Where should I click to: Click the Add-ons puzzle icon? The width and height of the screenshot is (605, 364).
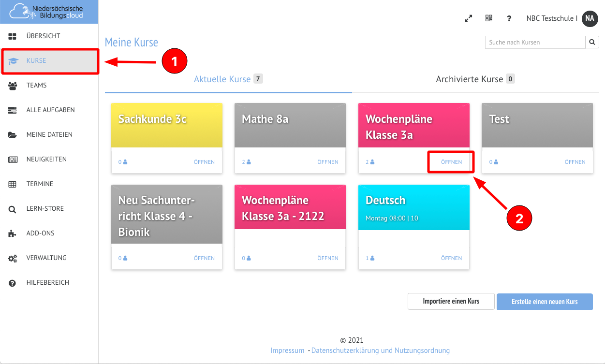point(13,233)
